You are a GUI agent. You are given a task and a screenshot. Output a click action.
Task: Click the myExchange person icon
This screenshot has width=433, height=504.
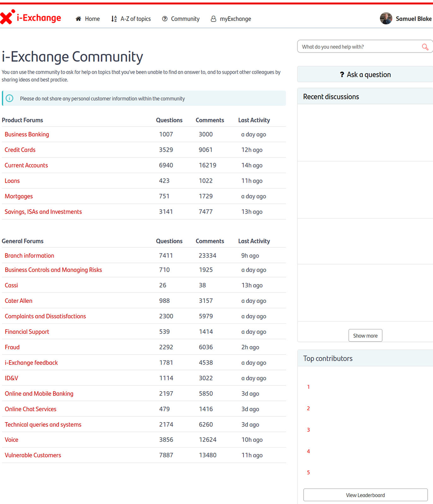pyautogui.click(x=213, y=19)
